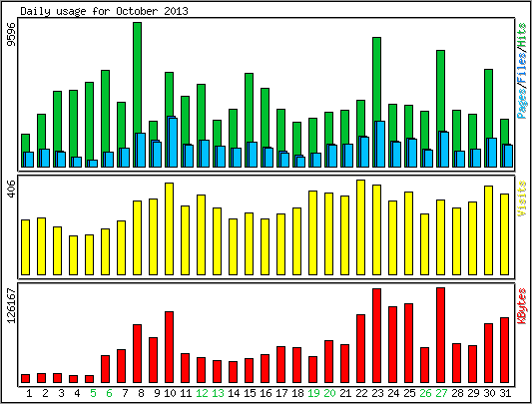Click the 126167 maximum KBytes axis value
Viewport: 532px width, 404px height.
11,305
